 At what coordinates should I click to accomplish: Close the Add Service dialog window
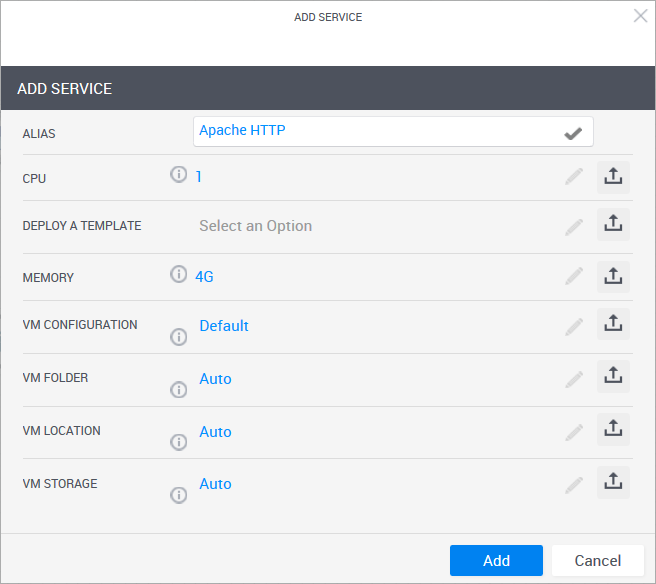640,16
